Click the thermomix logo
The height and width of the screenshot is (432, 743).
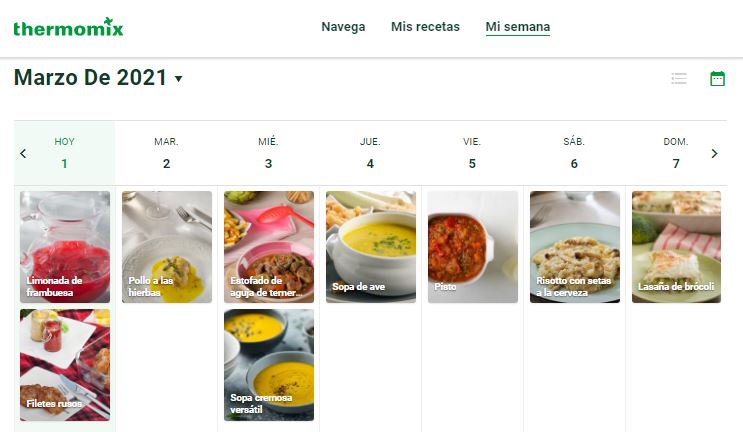[68, 27]
